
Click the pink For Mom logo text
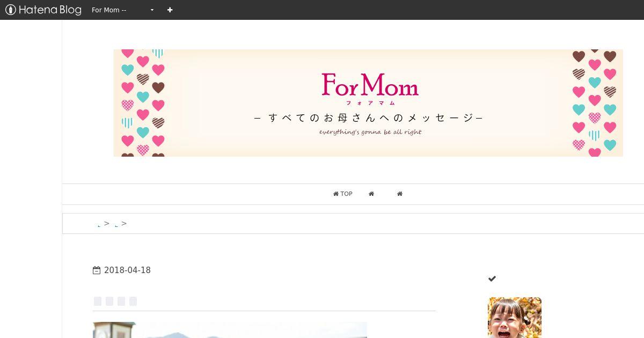pos(370,85)
